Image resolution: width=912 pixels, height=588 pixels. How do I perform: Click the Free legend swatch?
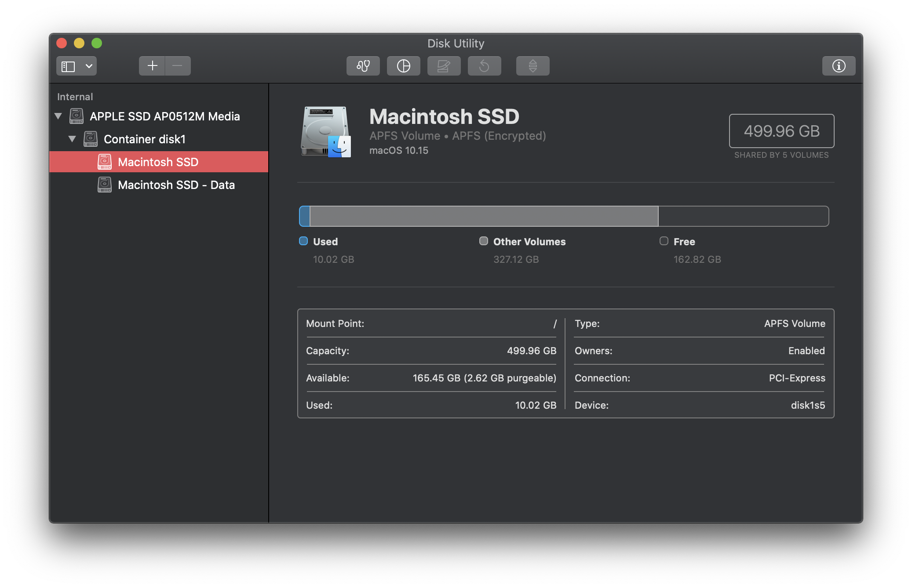[x=664, y=241]
